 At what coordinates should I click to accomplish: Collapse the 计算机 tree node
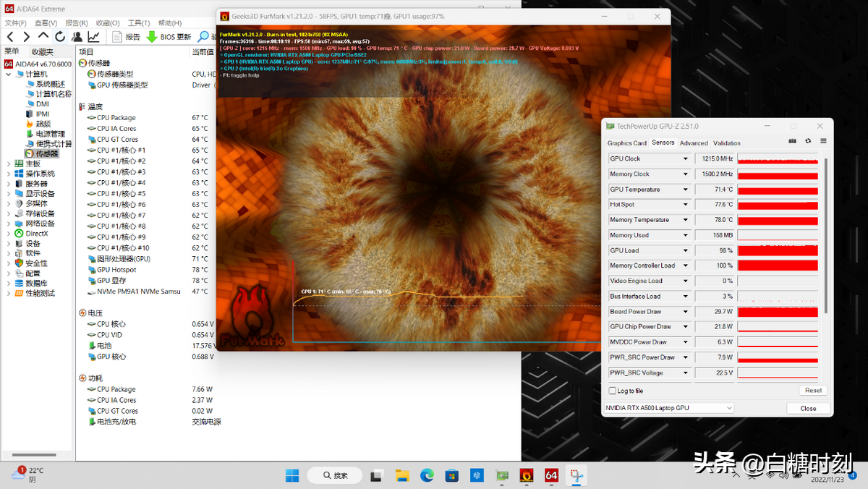pos(9,74)
